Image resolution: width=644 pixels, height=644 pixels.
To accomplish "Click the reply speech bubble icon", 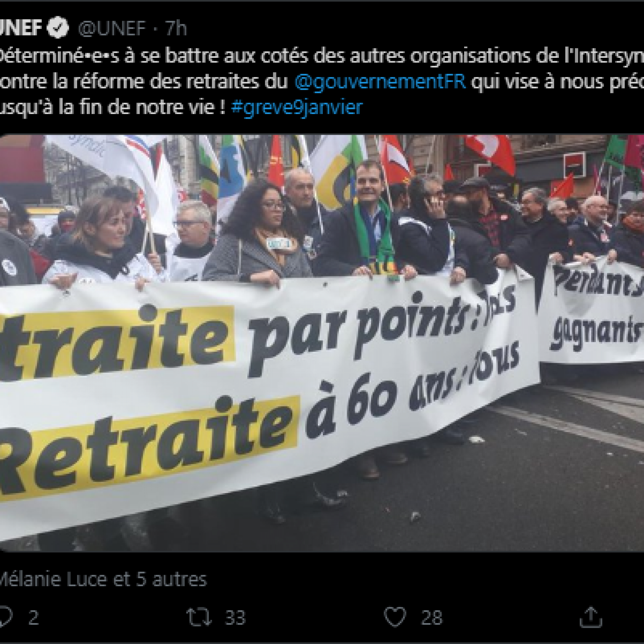I will pos(6,617).
